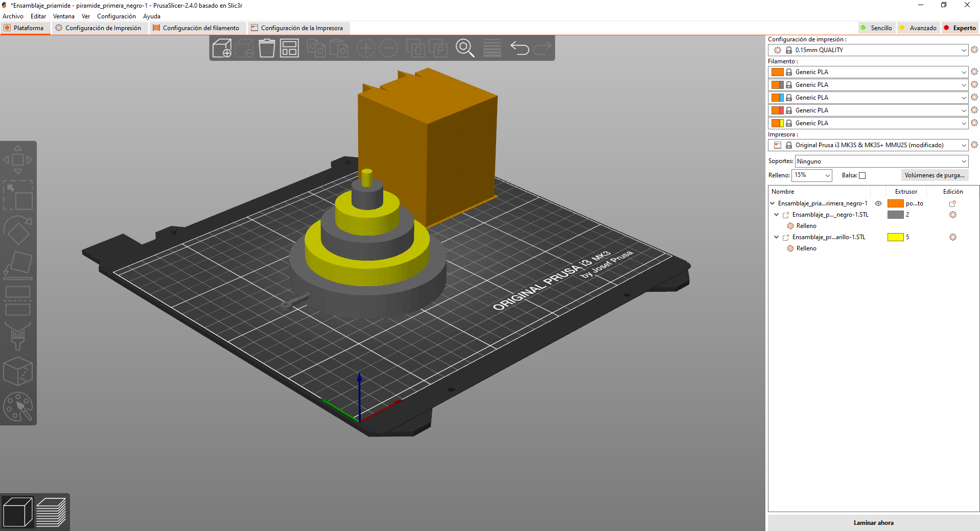Open the Soportes dropdown

[x=881, y=161]
